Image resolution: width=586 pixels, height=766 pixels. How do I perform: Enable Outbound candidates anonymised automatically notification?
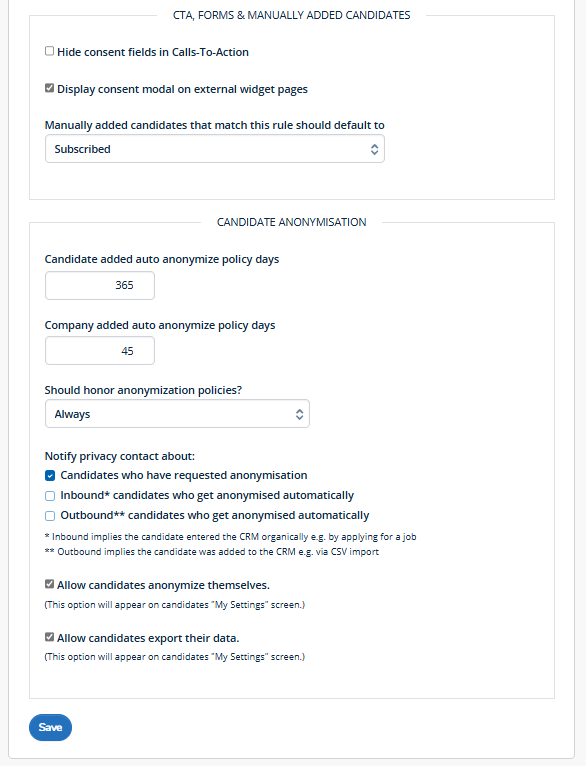(x=50, y=516)
